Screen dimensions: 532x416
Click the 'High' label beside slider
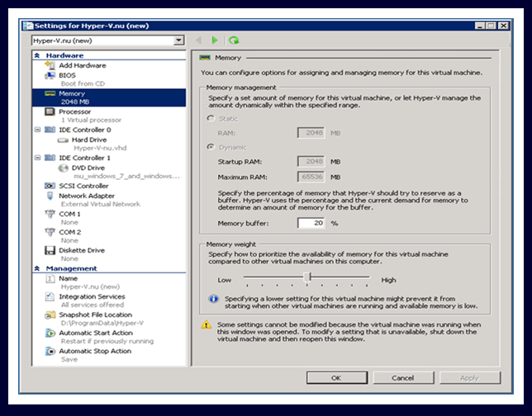(x=388, y=280)
